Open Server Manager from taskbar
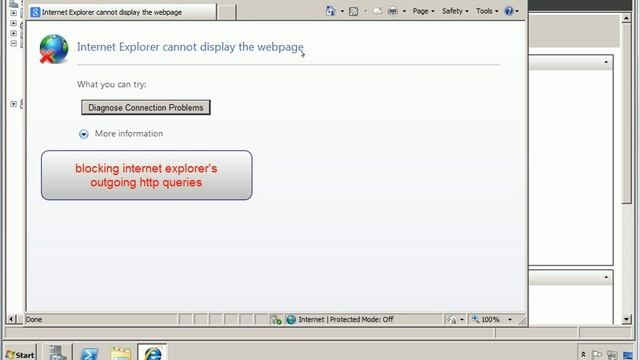640x360 pixels. coord(57,353)
